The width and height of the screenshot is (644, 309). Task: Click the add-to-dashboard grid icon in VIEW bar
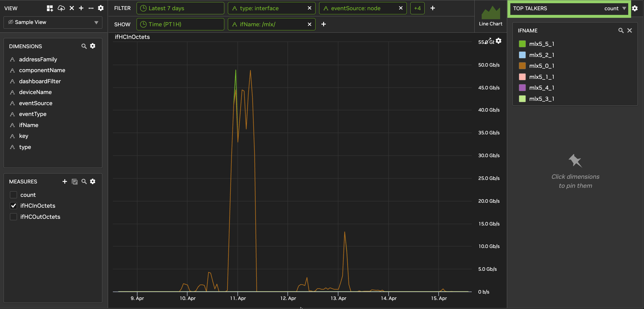50,8
